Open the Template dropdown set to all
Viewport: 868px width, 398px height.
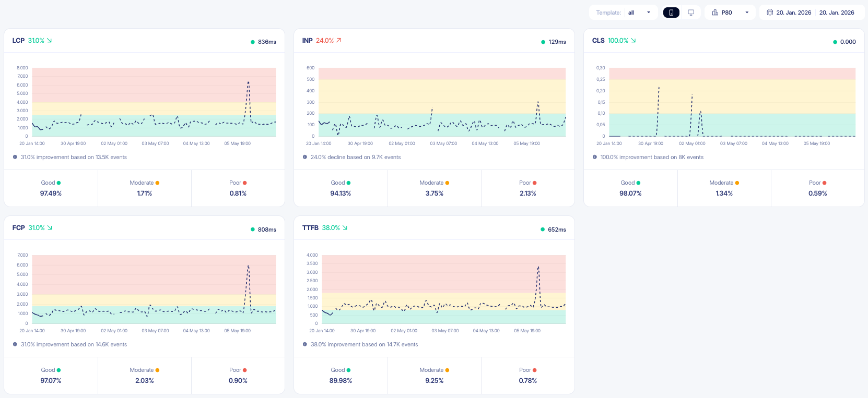[x=624, y=13]
